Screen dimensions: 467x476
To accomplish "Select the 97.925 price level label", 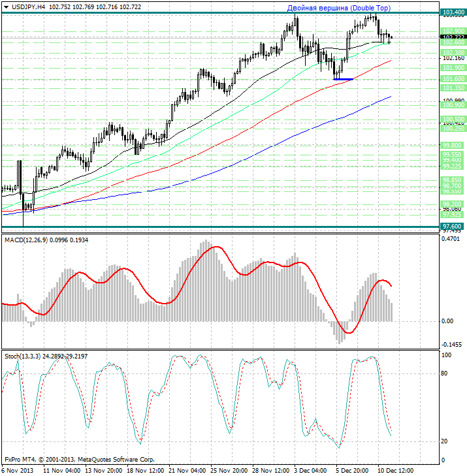I will [451, 215].
